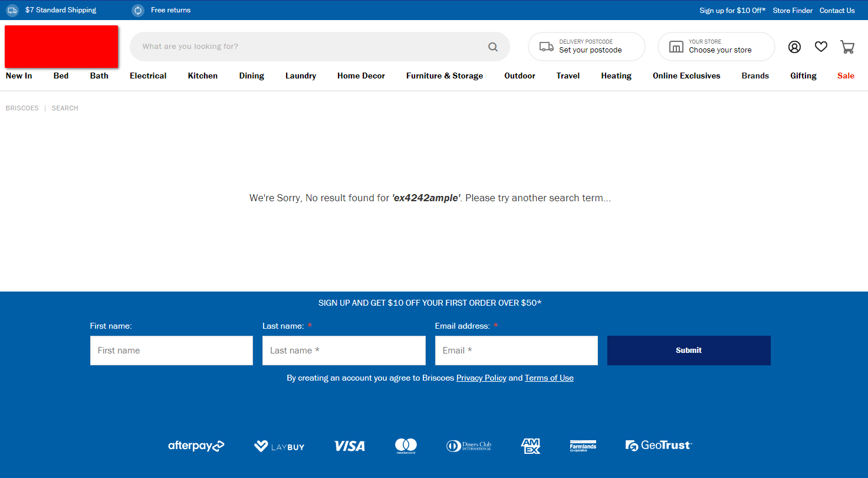Screen dimensions: 868x478
Task: Open the Gifting menu
Action: [803, 76]
